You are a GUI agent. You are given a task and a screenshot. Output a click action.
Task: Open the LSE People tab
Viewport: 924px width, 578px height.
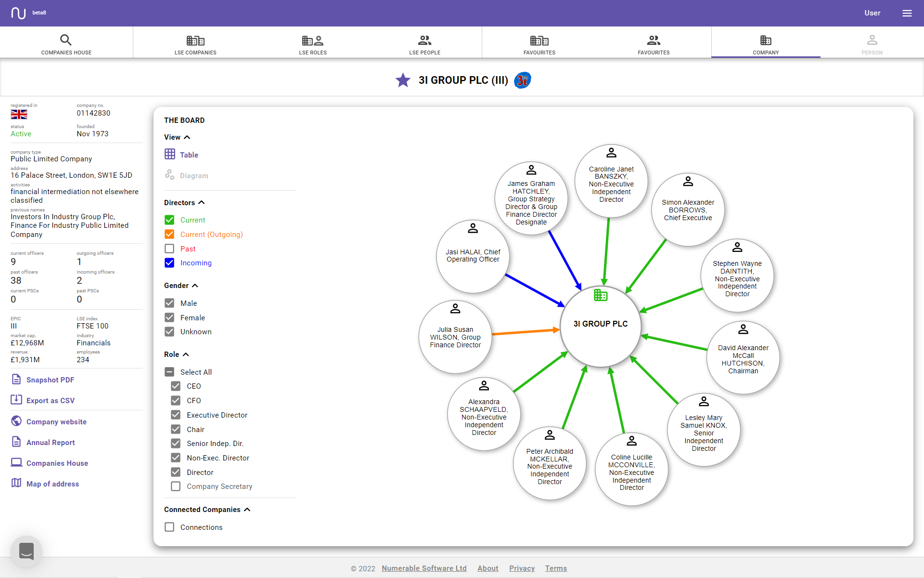[425, 44]
